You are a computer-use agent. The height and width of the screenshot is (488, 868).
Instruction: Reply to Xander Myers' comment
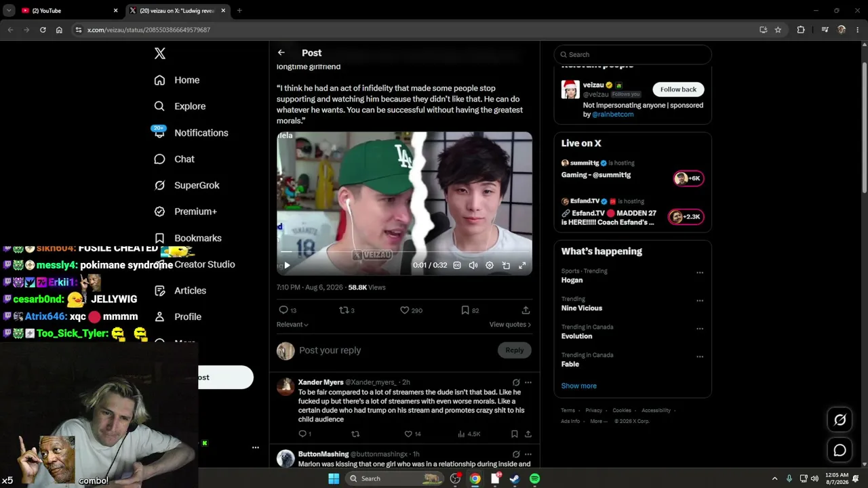pos(305,434)
